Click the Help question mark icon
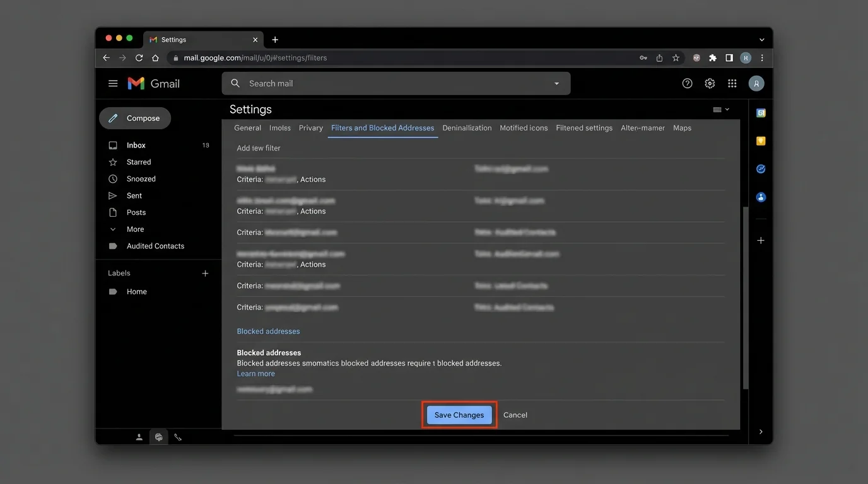Image resolution: width=868 pixels, height=484 pixels. (687, 83)
